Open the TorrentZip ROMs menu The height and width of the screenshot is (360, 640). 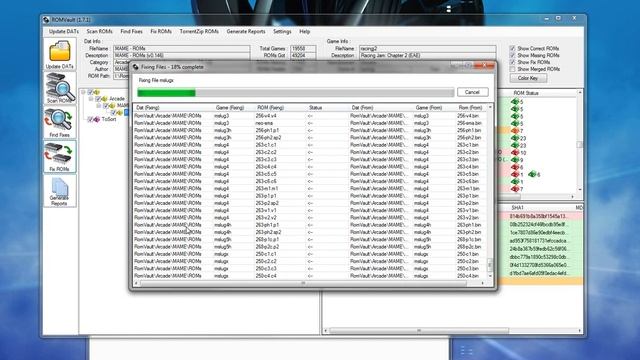click(199, 31)
